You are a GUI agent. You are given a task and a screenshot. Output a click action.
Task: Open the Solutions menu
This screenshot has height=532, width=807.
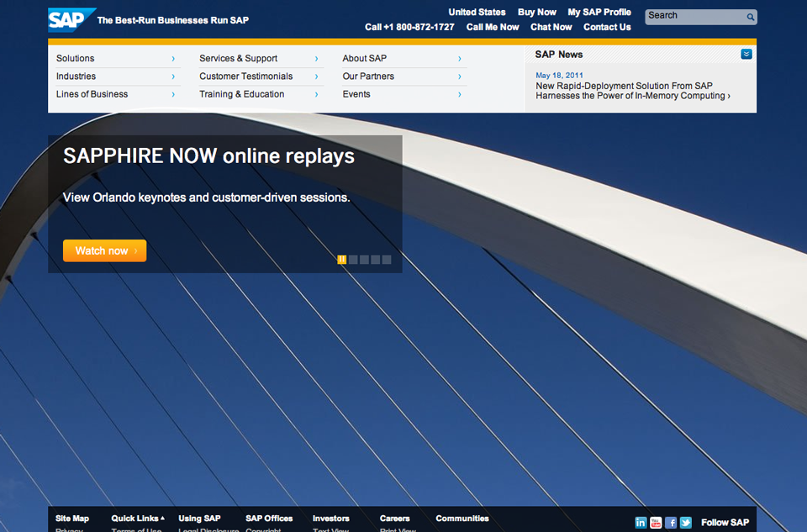(75, 58)
